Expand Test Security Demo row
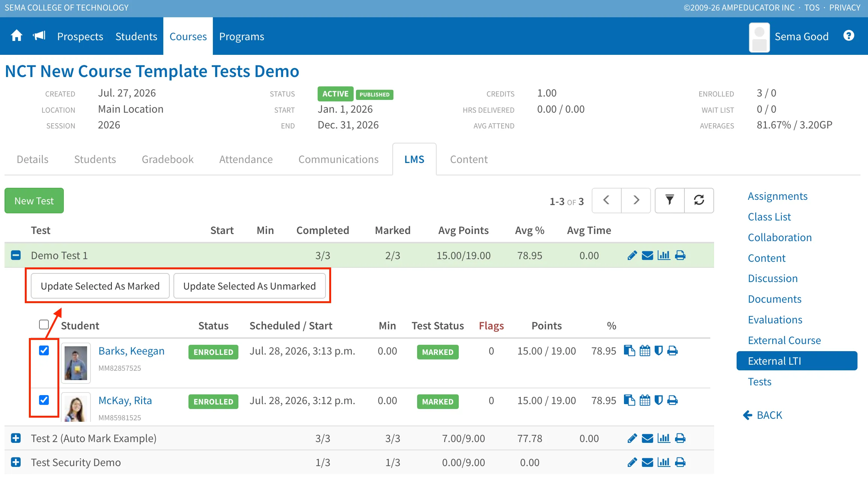Screen dimensions: 868x483 tap(16, 462)
